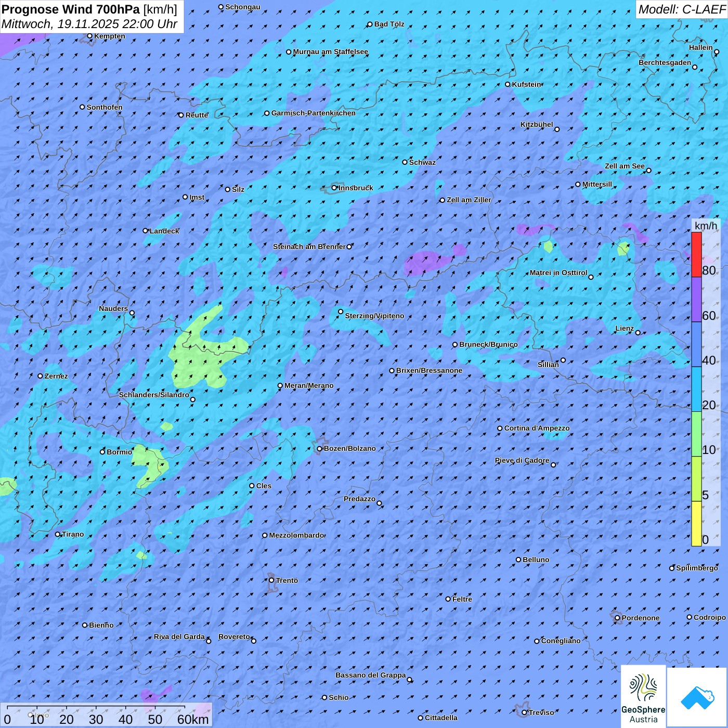Click the Landeck city marker

pyautogui.click(x=146, y=231)
